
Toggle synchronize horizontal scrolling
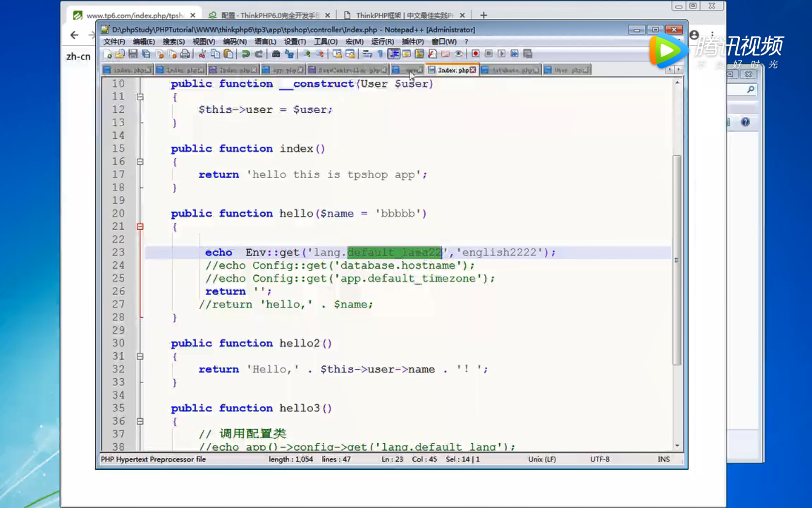pyautogui.click(x=350, y=54)
